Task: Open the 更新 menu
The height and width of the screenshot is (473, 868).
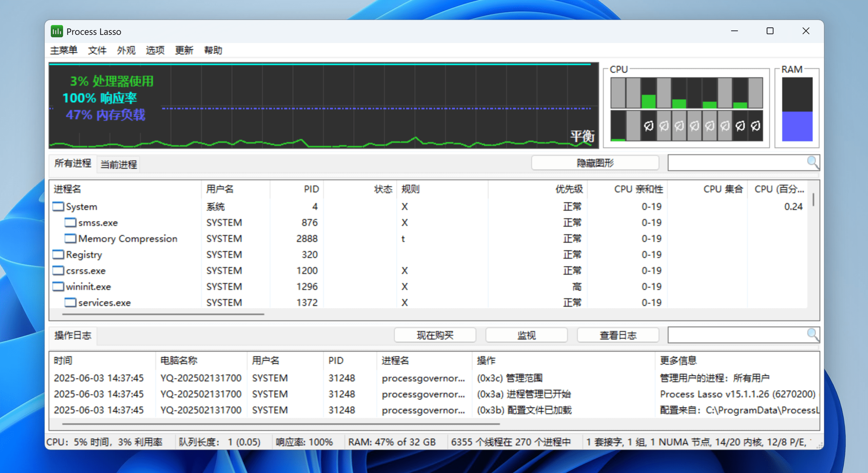Action: 184,50
